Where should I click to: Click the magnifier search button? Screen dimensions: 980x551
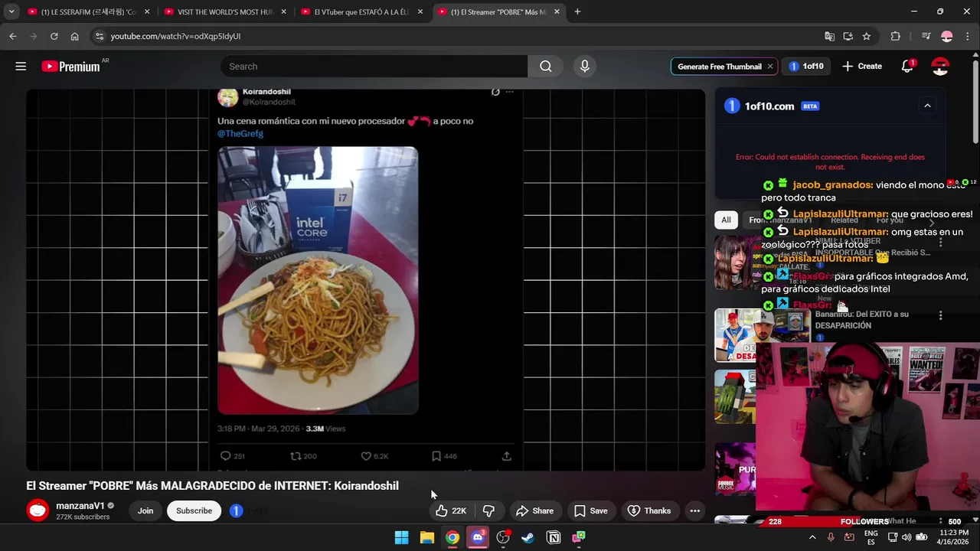coord(546,67)
